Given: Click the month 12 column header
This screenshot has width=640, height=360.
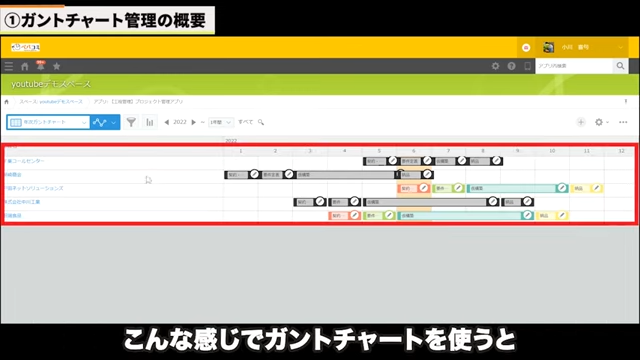Looking at the screenshot, I should 621,151.
